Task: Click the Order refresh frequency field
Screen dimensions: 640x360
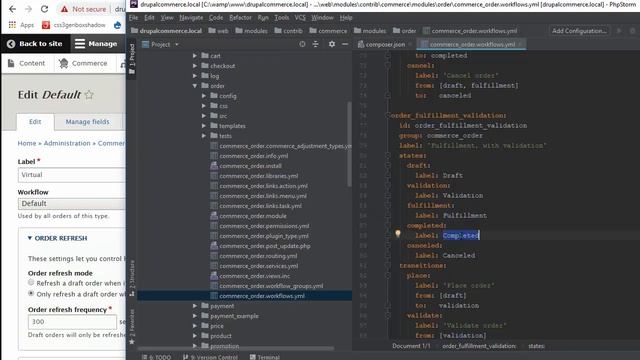Action: 72,322
